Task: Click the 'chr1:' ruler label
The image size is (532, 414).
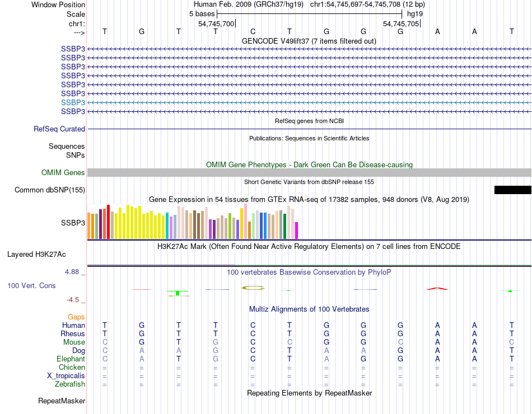Action: (77, 23)
